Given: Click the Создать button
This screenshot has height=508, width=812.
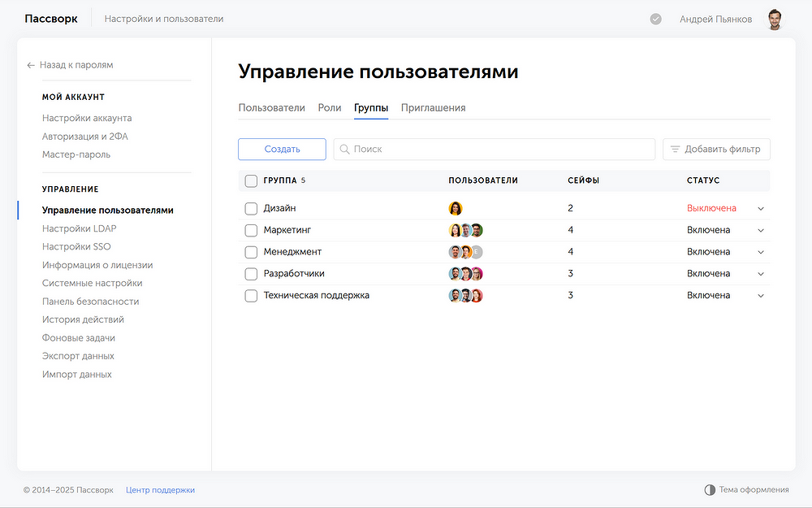Looking at the screenshot, I should (283, 150).
